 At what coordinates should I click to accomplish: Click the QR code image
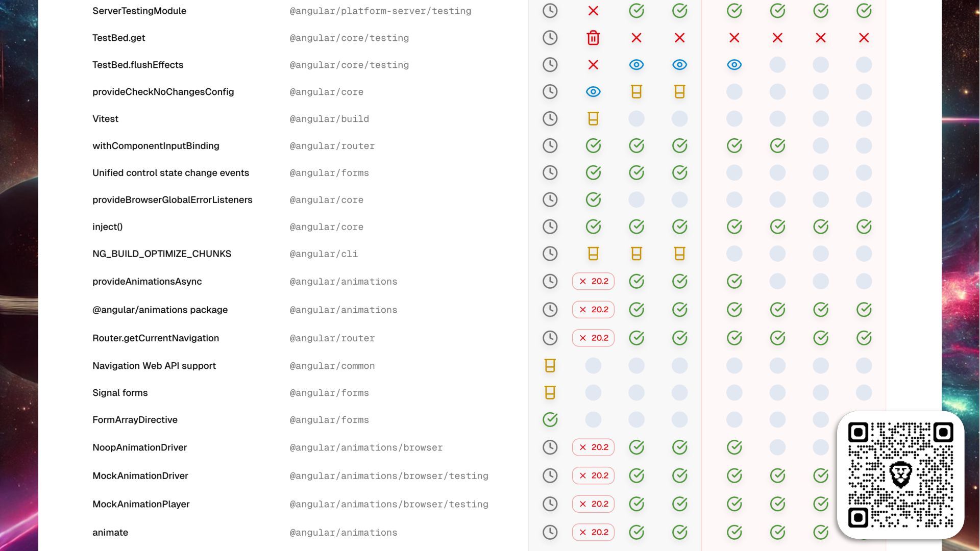click(900, 475)
